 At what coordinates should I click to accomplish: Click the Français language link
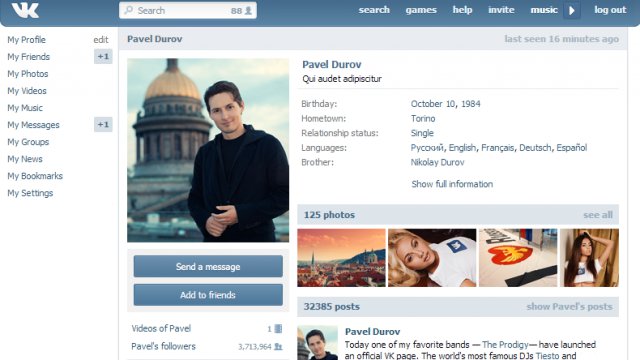tap(498, 148)
